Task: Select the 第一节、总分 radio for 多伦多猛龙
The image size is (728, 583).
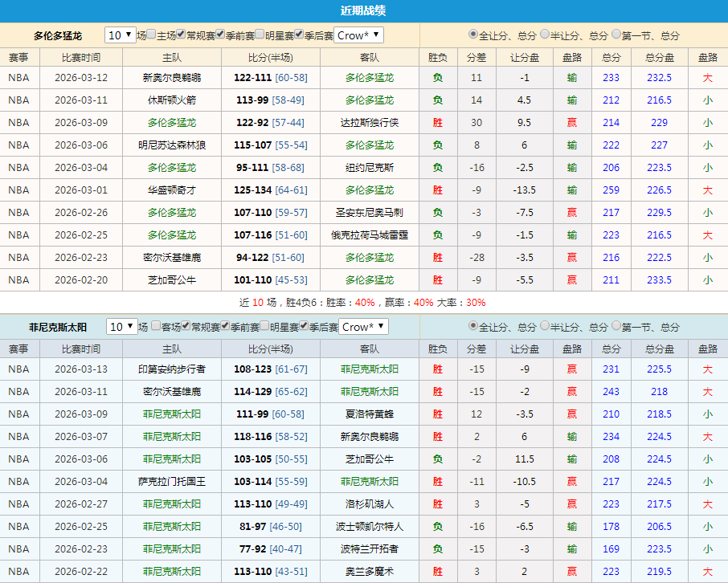Action: point(617,35)
